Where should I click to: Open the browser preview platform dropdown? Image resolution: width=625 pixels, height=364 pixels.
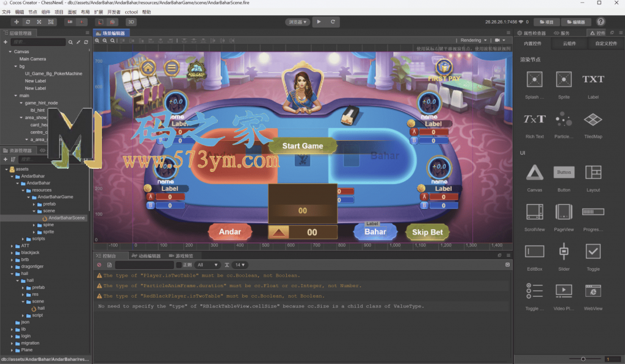(298, 22)
